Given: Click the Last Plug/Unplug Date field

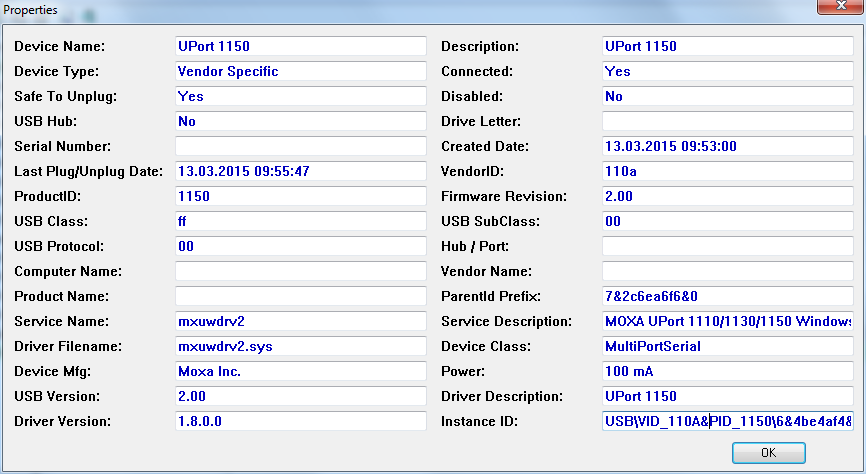Looking at the screenshot, I should point(300,171).
